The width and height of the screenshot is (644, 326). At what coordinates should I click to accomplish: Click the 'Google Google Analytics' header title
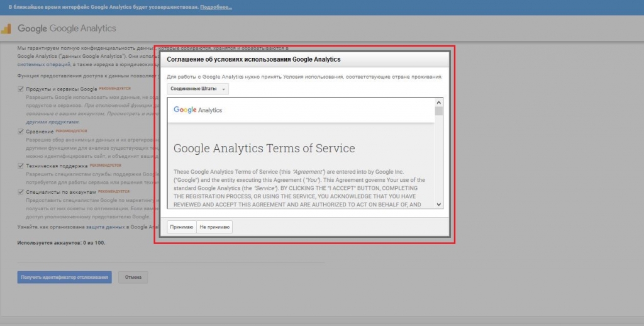[x=67, y=29]
